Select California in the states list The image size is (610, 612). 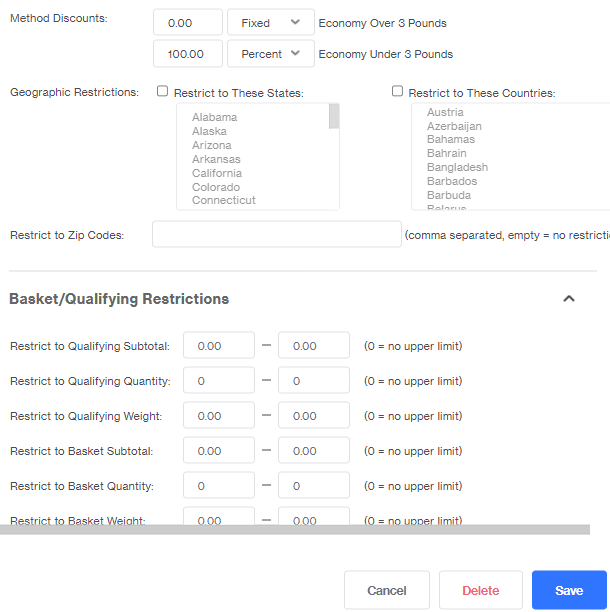tap(217, 173)
